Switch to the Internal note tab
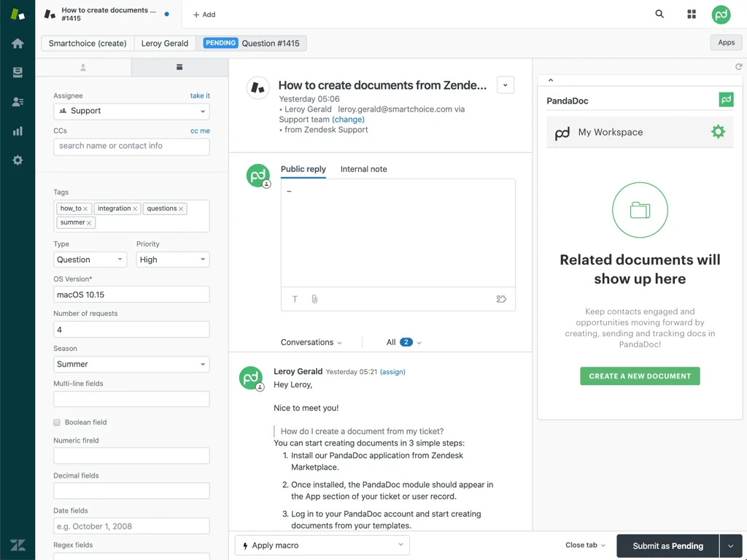Viewport: 747px width, 560px height. coord(363,168)
